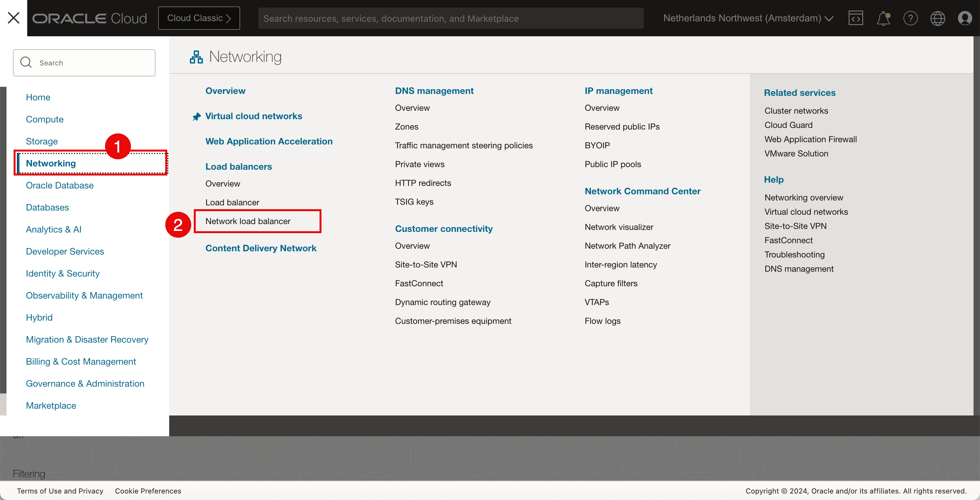Open the user profile avatar icon

(x=964, y=18)
